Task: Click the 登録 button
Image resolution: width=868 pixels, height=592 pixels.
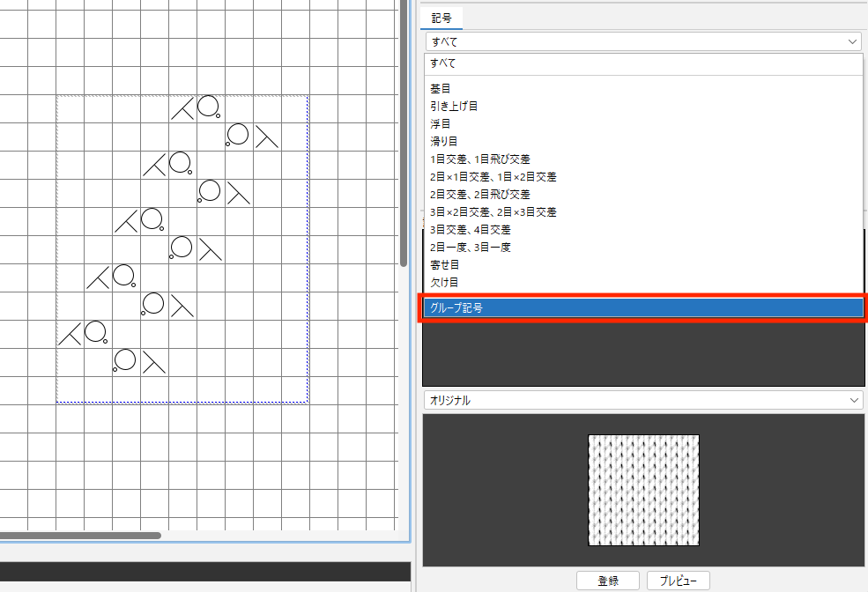Action: tap(608, 581)
